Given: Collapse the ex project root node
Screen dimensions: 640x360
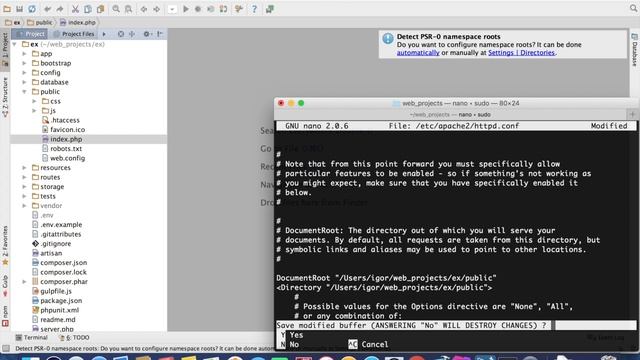Looking at the screenshot, I should 15,44.
